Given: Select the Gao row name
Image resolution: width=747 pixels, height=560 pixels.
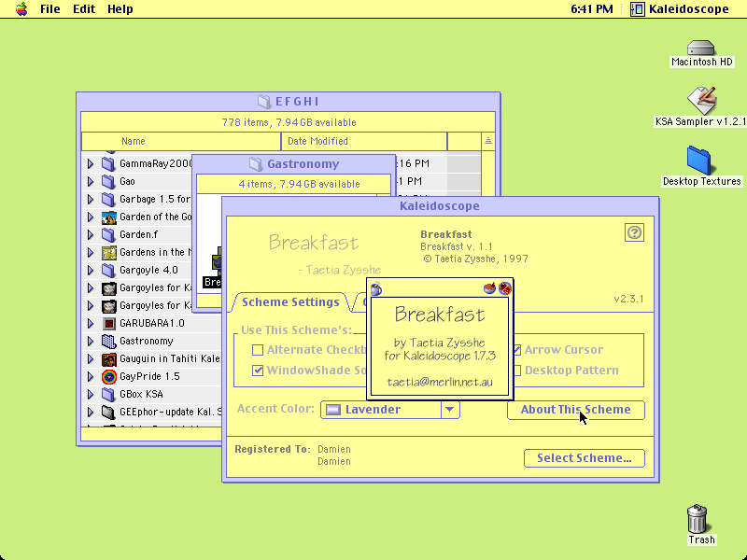Looking at the screenshot, I should pyautogui.click(x=127, y=181).
